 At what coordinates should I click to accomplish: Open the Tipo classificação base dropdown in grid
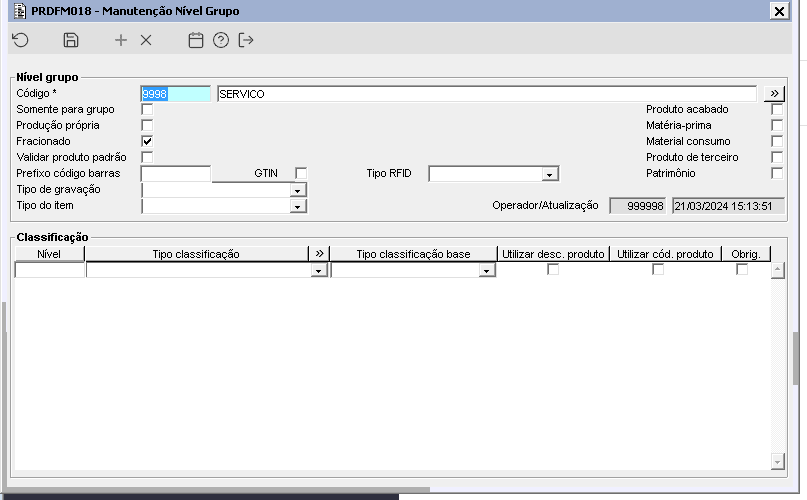coord(486,270)
